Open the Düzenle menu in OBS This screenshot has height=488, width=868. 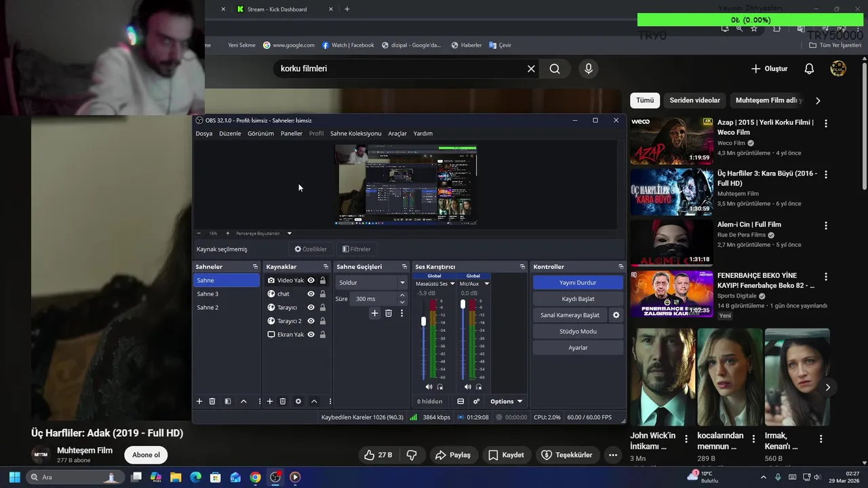pyautogui.click(x=230, y=134)
